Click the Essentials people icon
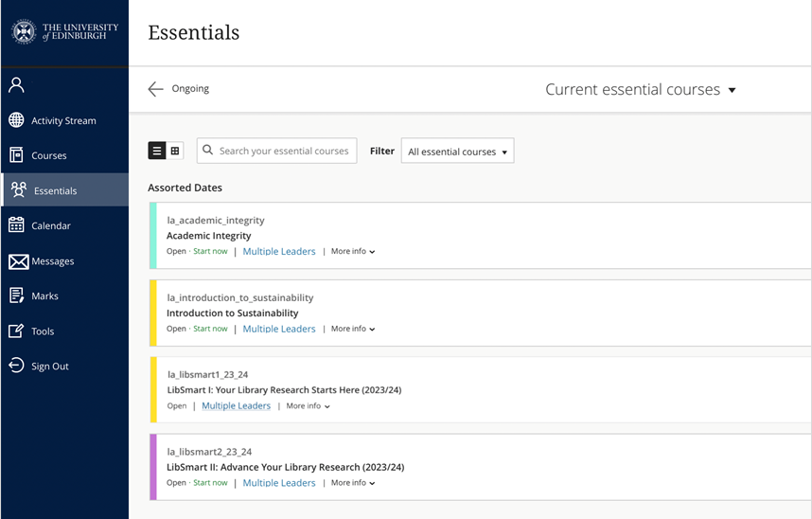812x519 pixels. (19, 189)
